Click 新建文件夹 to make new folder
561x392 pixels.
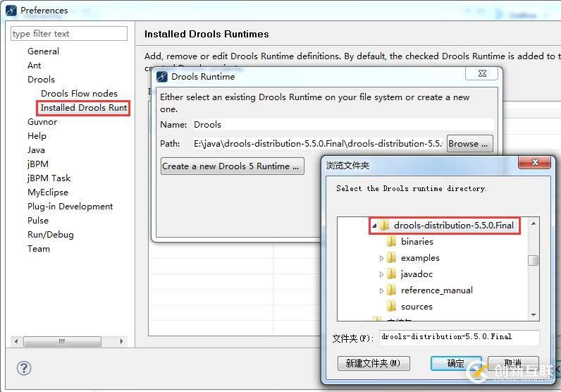click(374, 363)
